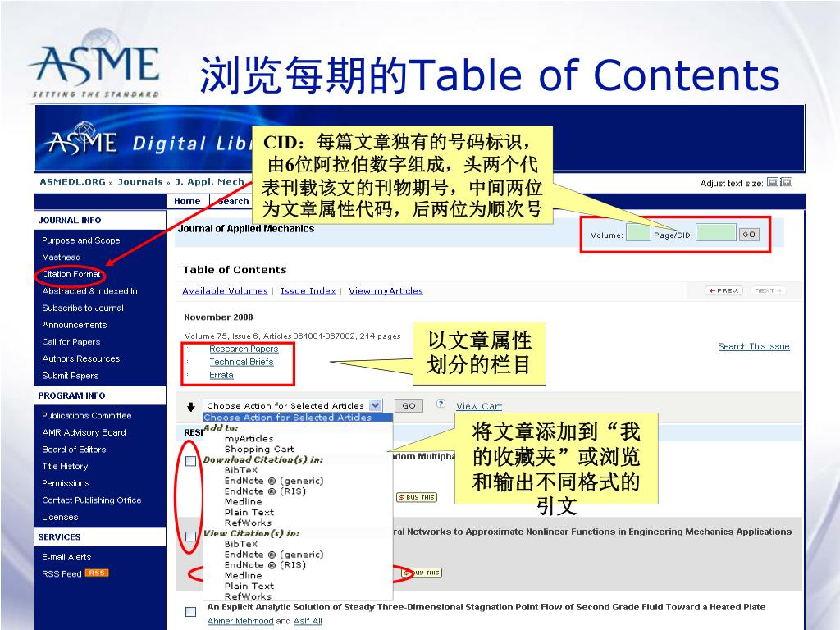Click GO button beside Page/CID field
Viewport: 840px width, 630px height.
(x=749, y=234)
